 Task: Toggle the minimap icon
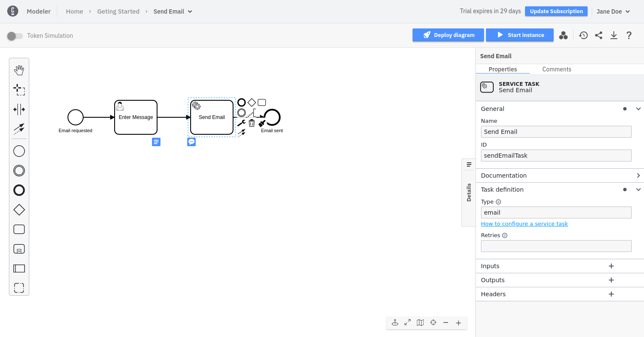click(x=420, y=323)
